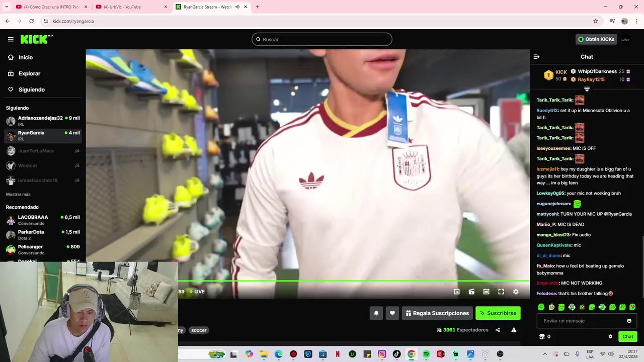The height and width of the screenshot is (362, 644).
Task: Open recommended channel ParkerDota
Action: pyautogui.click(x=43, y=235)
